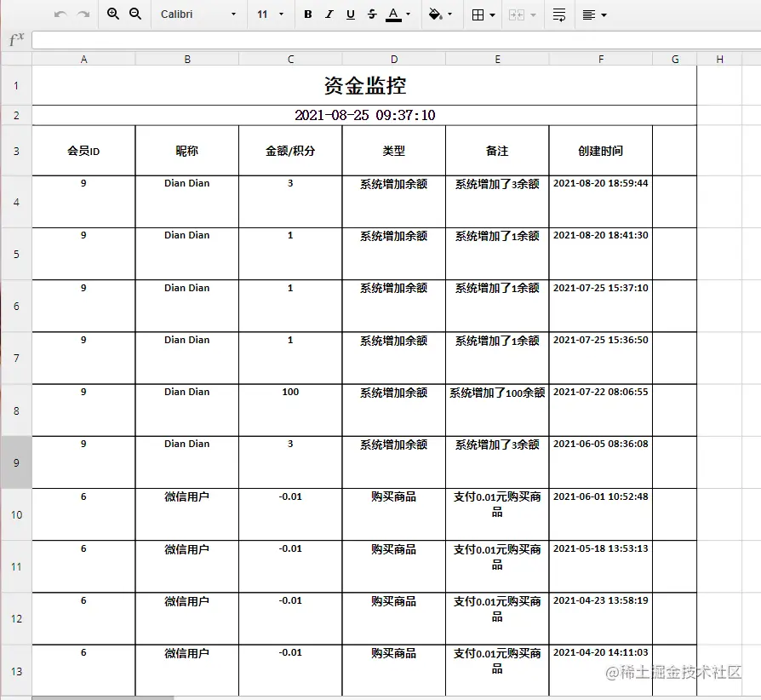Click the cell 系统增加了100余额
The width and height of the screenshot is (761, 700).
(x=497, y=410)
